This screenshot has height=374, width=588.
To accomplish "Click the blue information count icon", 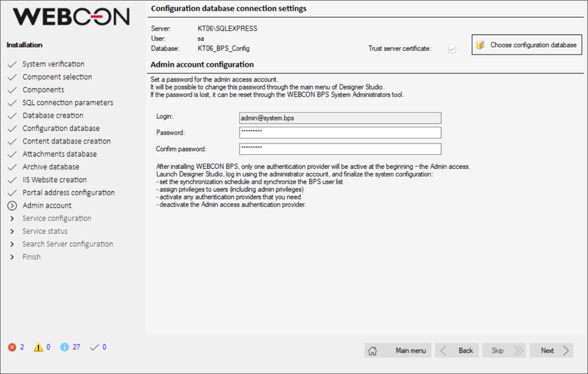I will coord(64,347).
